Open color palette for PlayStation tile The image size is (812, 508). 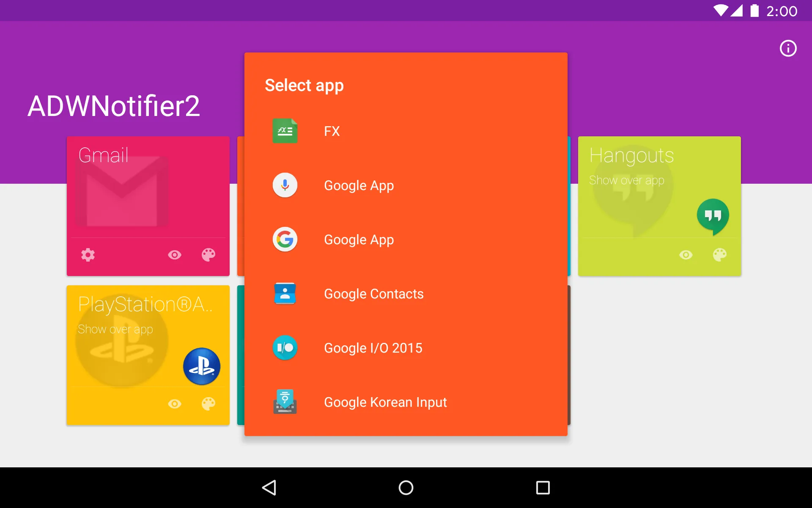(208, 404)
